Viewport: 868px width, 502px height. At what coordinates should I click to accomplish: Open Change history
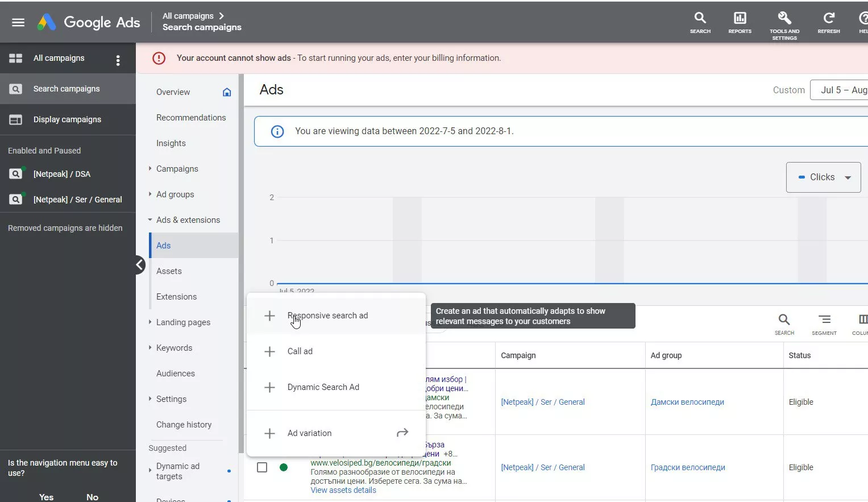184,425
